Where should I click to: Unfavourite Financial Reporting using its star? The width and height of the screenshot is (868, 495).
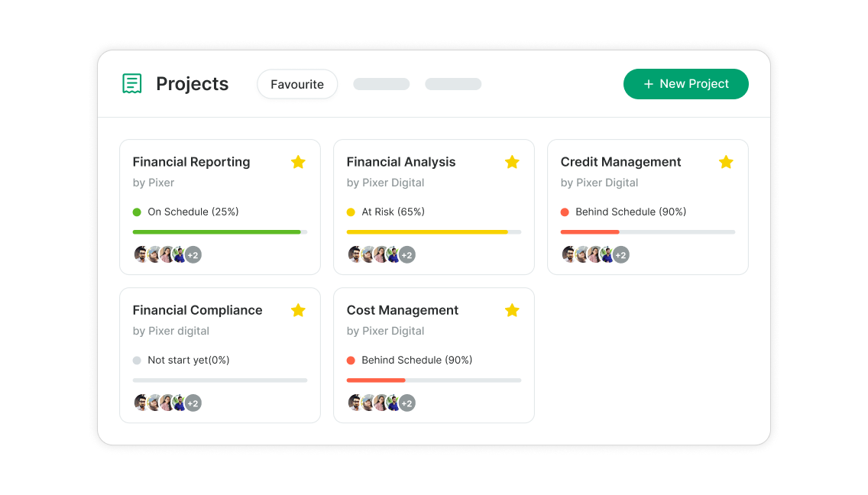tap(298, 162)
